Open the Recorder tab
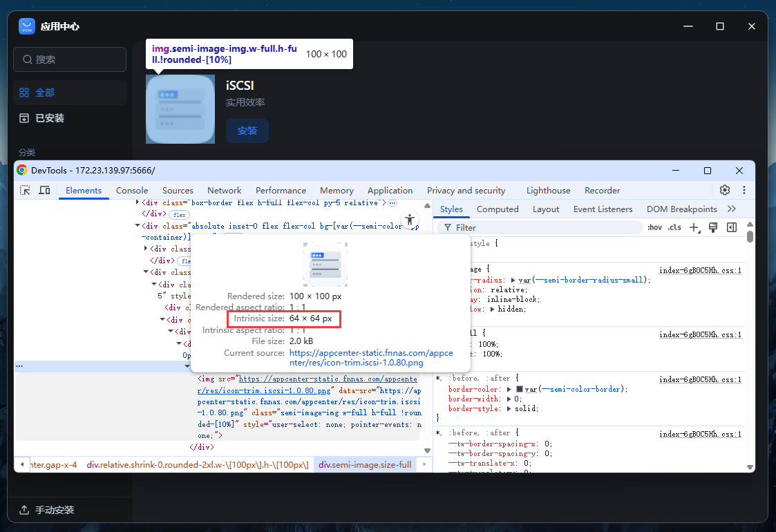Image resolution: width=776 pixels, height=532 pixels. pos(603,191)
